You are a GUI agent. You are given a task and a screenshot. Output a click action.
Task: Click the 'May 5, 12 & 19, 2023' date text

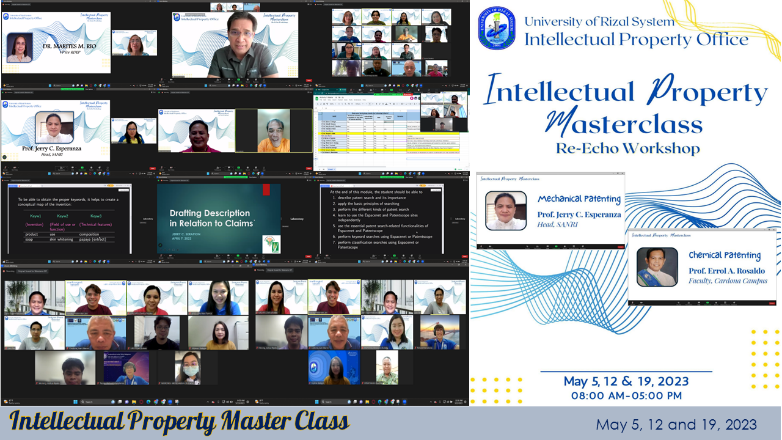pyautogui.click(x=626, y=382)
